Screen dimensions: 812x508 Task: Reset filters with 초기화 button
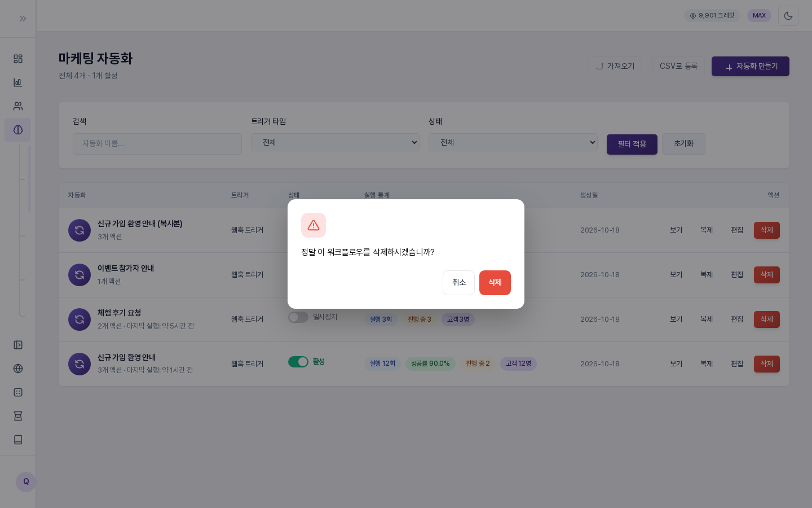(x=683, y=144)
